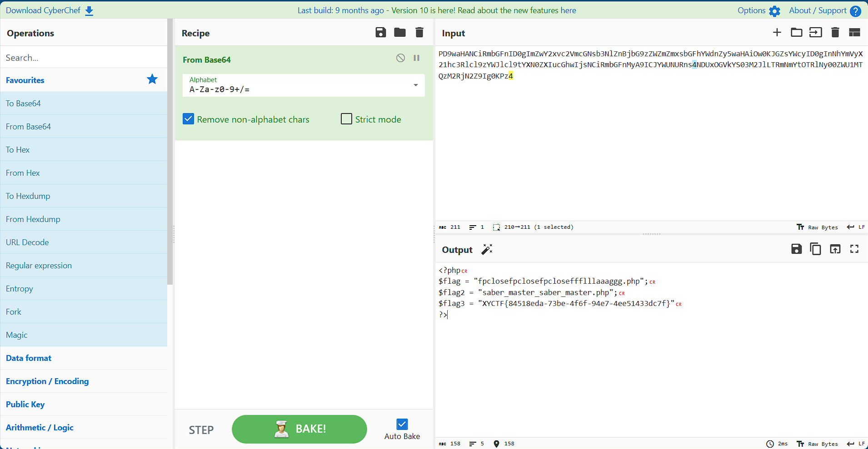Set breakpoint on From Base64 operation
868x449 pixels.
coord(416,58)
